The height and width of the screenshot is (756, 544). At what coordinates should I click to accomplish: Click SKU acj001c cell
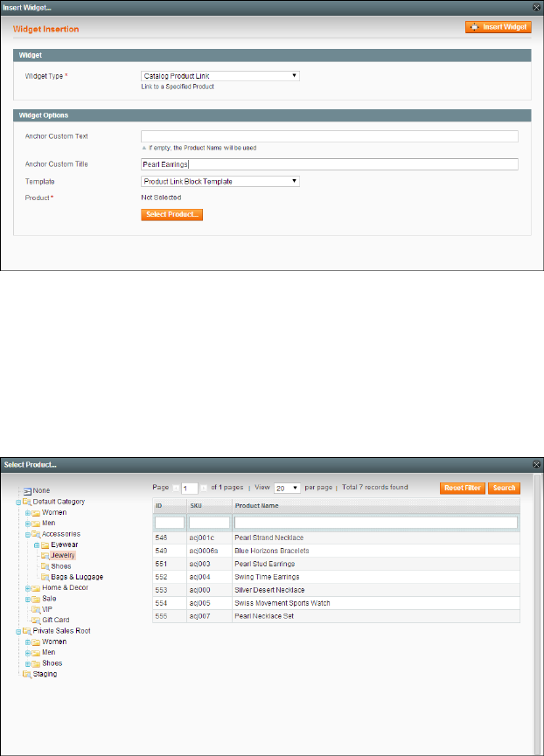[209, 538]
